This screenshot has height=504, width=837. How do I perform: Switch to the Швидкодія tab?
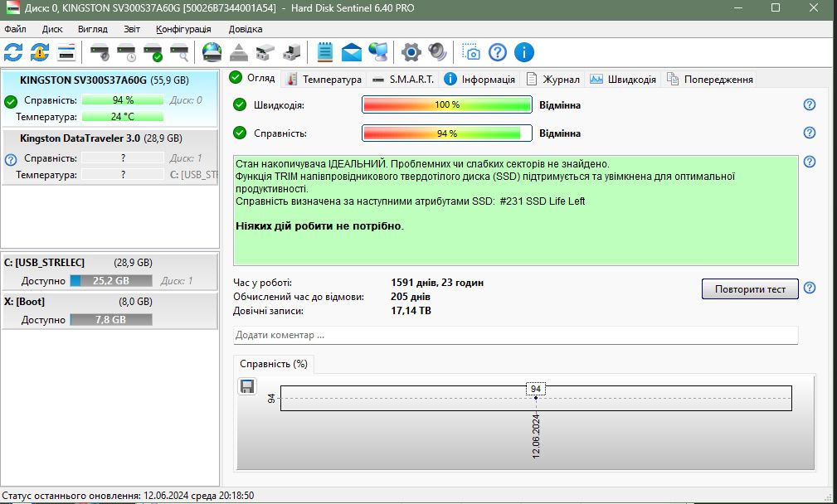[x=623, y=80]
